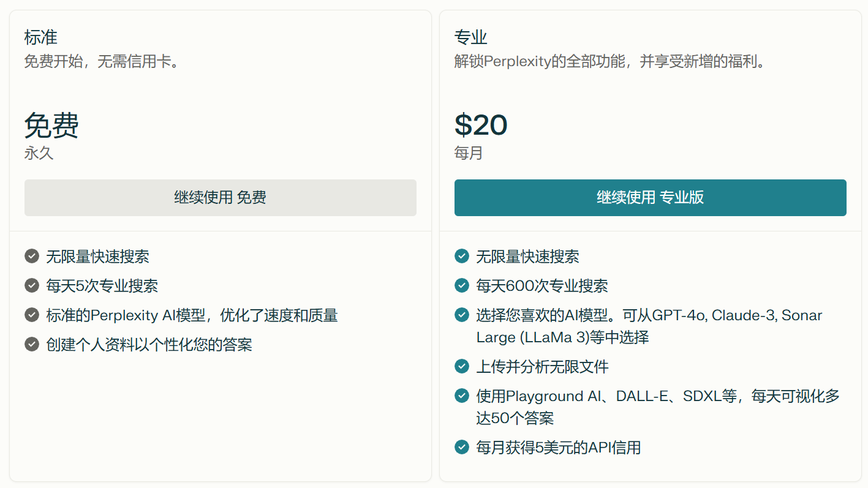Screen dimensions: 868x488
Task: Click the $20 price text
Action: coord(481,125)
